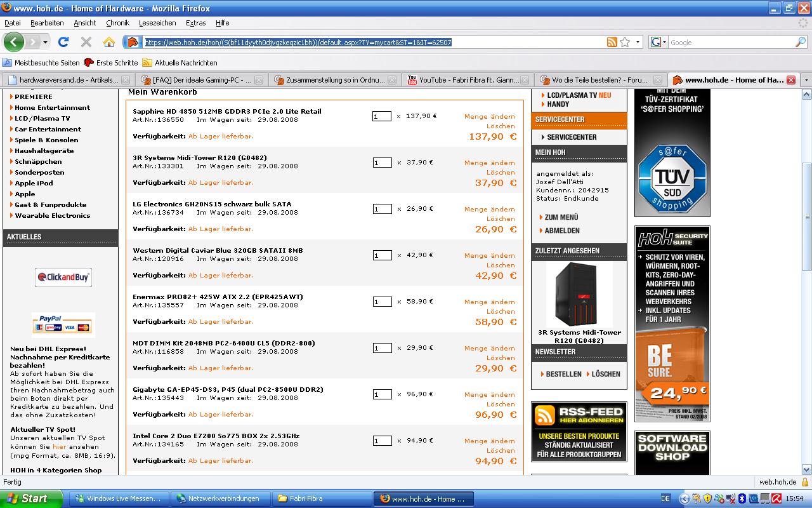The image size is (812, 508).
Task: Click the RSS feed icon in address bar
Action: [x=612, y=42]
